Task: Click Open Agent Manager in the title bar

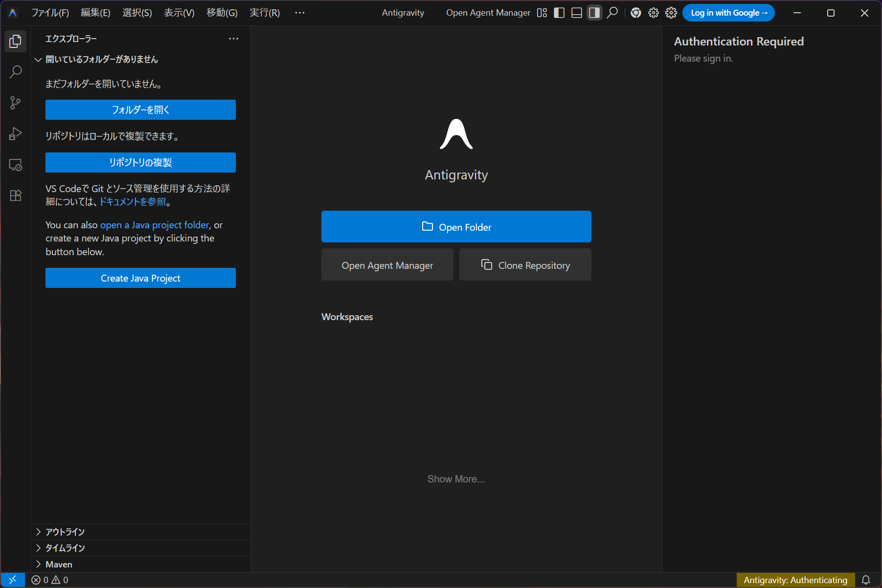Action: point(488,13)
